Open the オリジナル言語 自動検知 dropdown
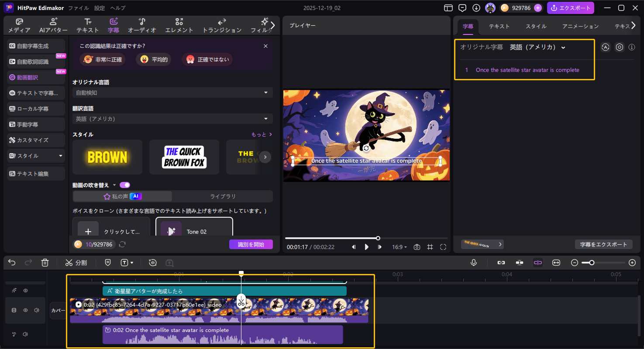 pos(172,92)
